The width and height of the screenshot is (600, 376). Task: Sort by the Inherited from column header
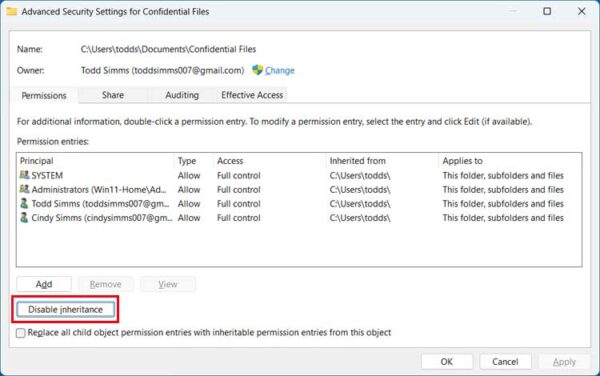[382, 161]
